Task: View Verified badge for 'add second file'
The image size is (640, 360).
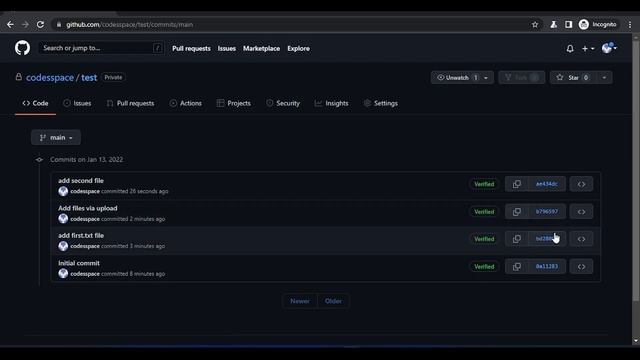Action: [484, 184]
